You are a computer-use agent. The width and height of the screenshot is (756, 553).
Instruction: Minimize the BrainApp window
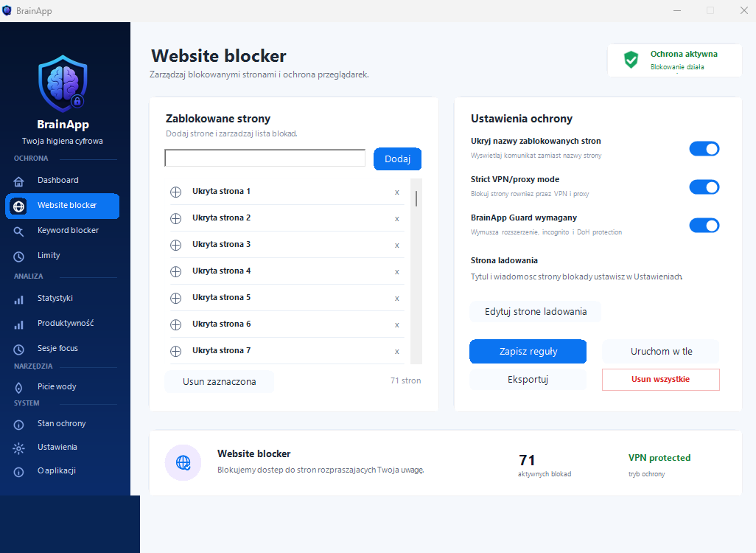tap(677, 10)
